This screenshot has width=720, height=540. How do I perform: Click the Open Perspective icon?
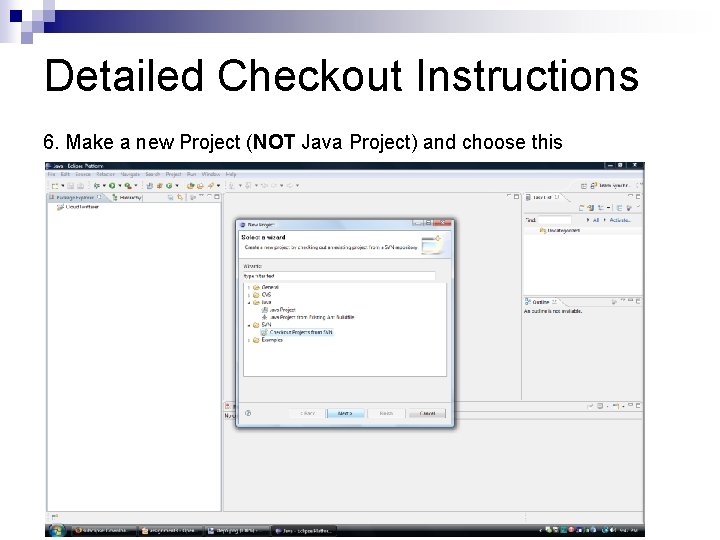coord(584,186)
